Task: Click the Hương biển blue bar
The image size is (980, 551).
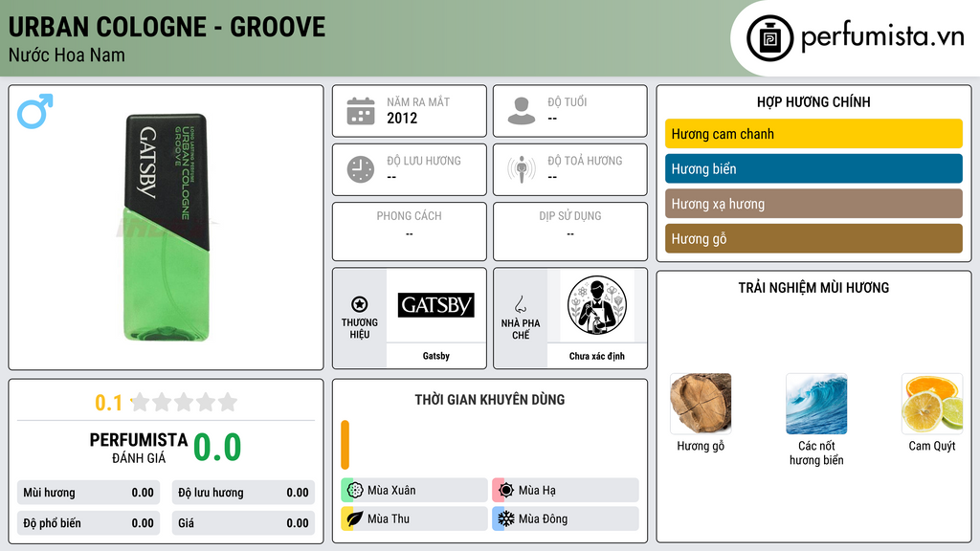Action: pos(813,168)
